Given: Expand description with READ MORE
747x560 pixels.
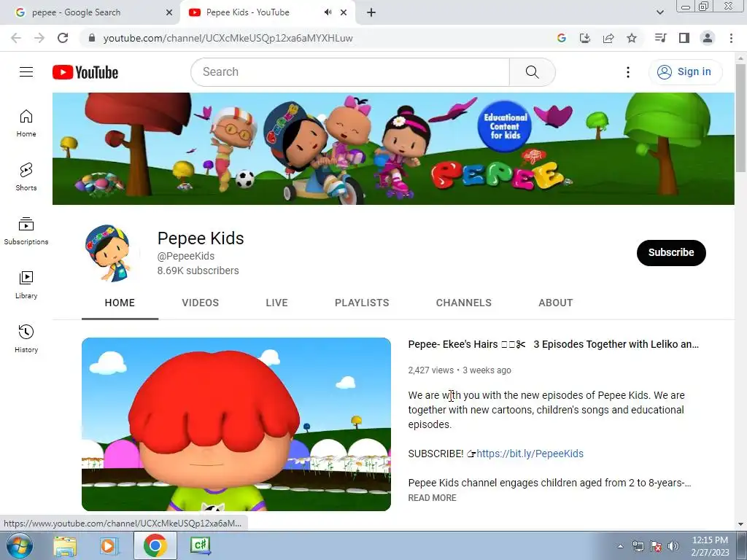Looking at the screenshot, I should point(432,497).
